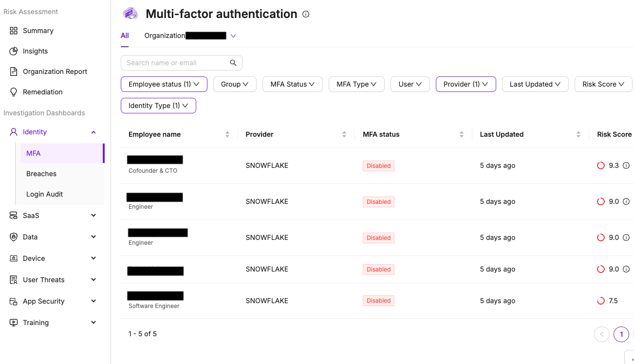The image size is (634, 364).
Task: Click the Remediation lightbulb icon
Action: 14,92
